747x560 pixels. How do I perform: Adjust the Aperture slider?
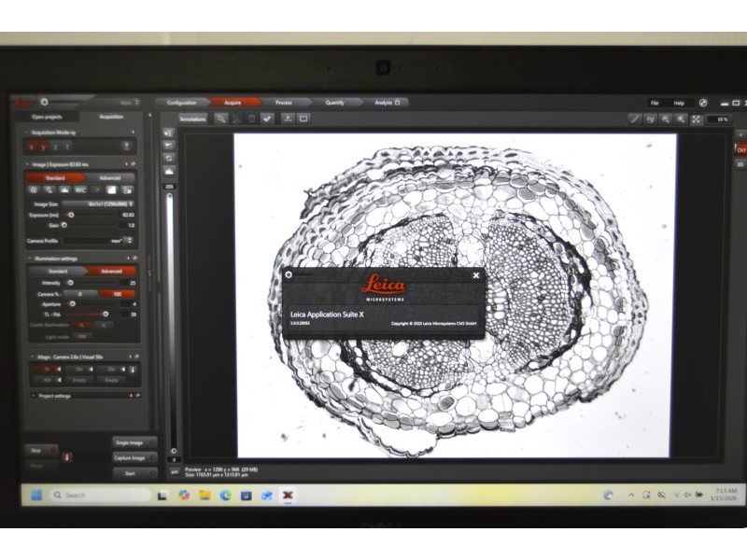pos(73,304)
